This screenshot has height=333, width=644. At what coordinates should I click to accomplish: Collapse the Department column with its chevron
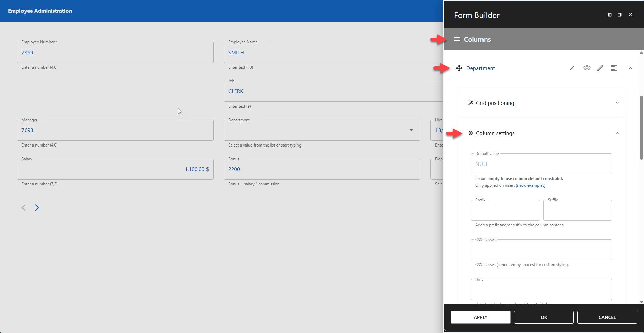click(x=630, y=68)
